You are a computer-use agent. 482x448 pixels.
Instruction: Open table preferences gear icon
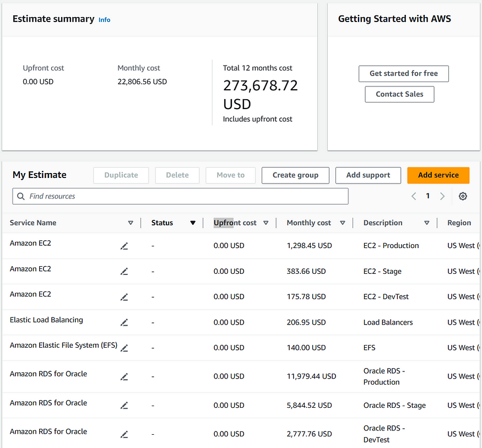[x=463, y=196]
